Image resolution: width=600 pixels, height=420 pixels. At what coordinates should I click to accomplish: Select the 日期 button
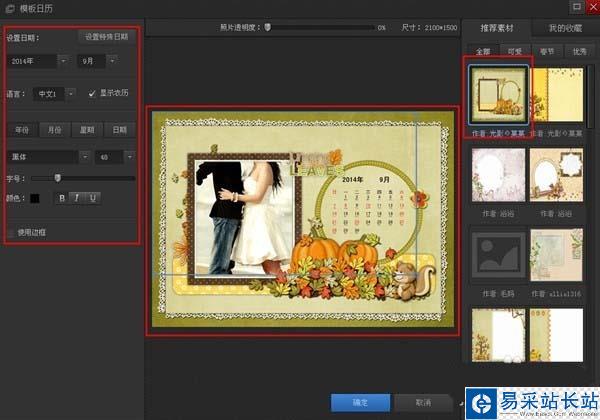pyautogui.click(x=119, y=130)
